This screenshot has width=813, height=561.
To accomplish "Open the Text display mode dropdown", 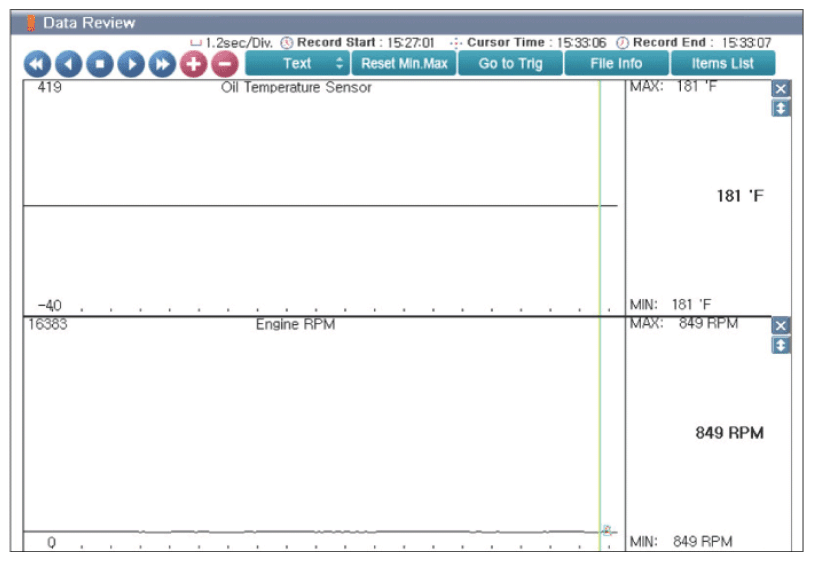I will (297, 63).
